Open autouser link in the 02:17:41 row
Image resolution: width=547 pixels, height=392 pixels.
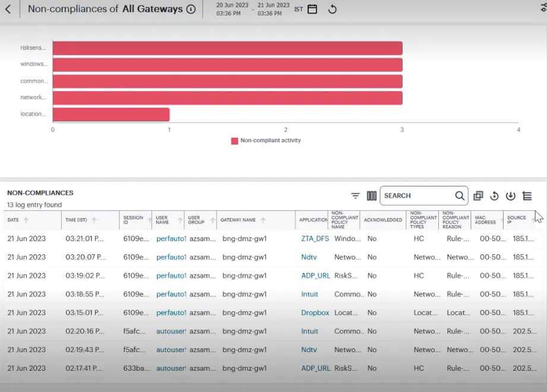[x=171, y=368]
